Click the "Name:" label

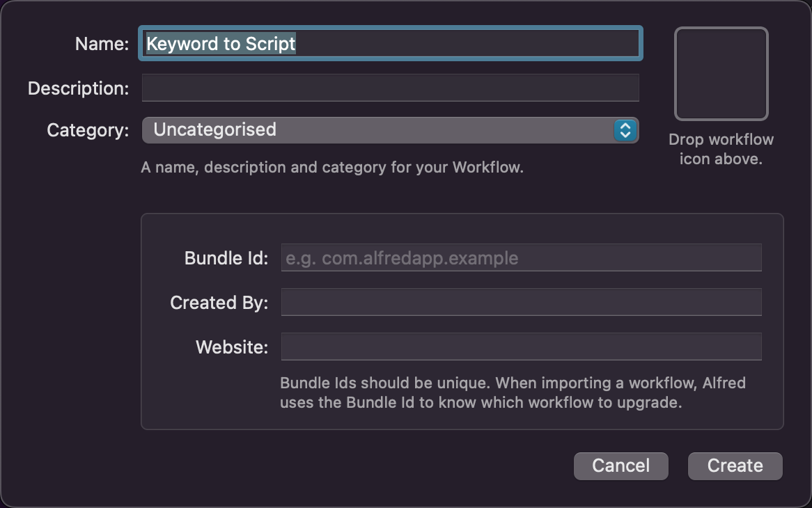point(102,44)
